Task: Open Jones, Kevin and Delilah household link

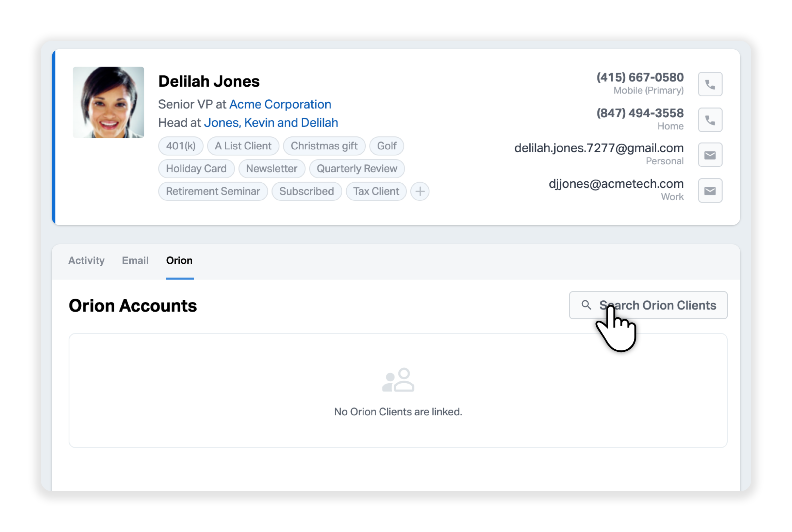Action: 271,123
